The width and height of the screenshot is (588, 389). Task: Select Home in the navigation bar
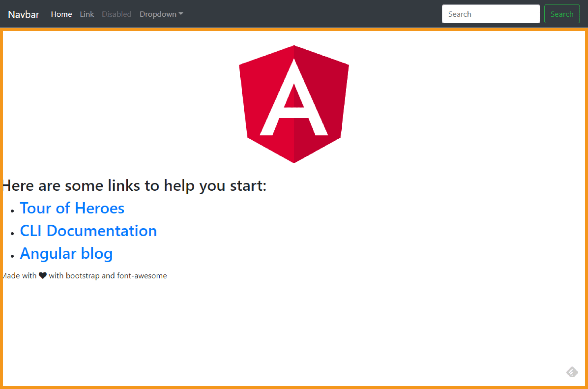(x=61, y=14)
